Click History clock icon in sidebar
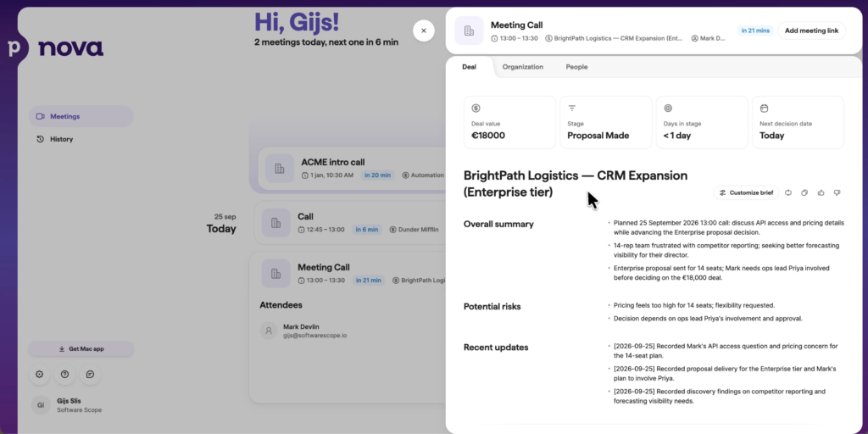Image resolution: width=868 pixels, height=434 pixels. [x=41, y=139]
